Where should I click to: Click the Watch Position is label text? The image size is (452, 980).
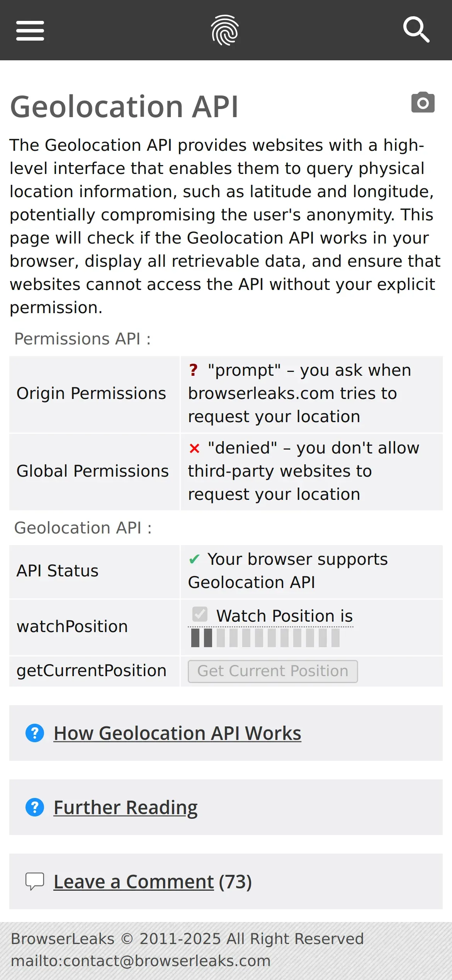[284, 616]
